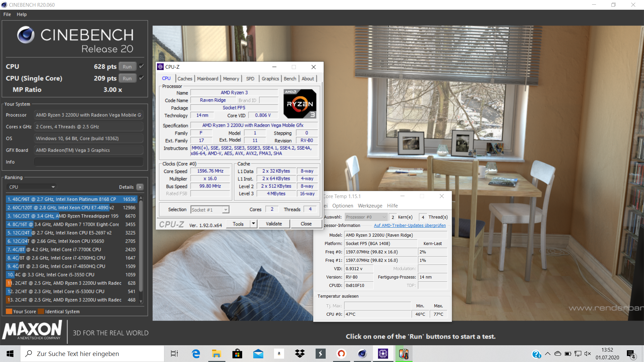Viewport: 644px width, 362px height.
Task: Click the dark S app taskbar icon
Action: pyautogui.click(x=320, y=354)
